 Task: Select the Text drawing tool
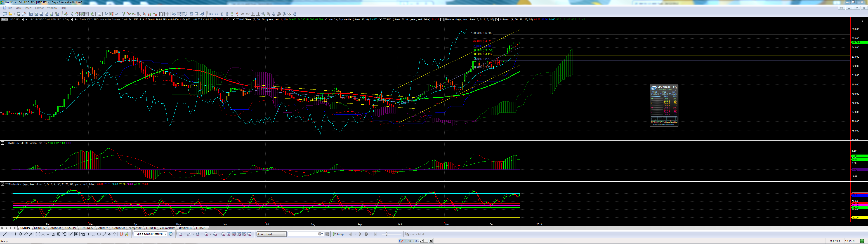pos(88,234)
